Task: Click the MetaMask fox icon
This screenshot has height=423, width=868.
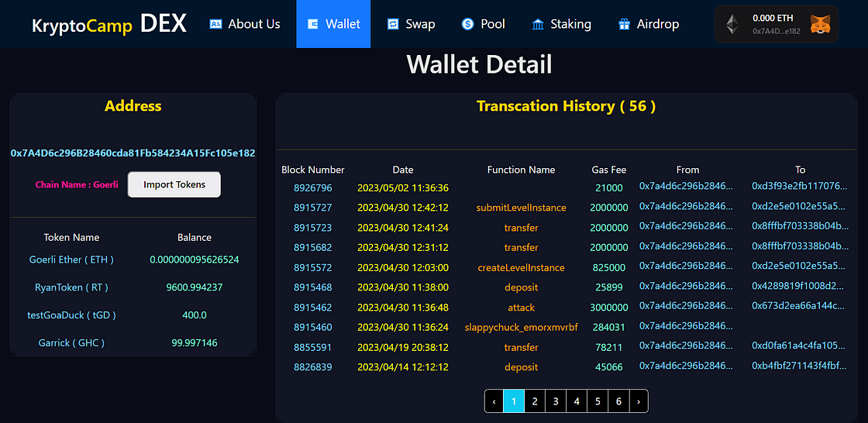Action: pos(820,24)
